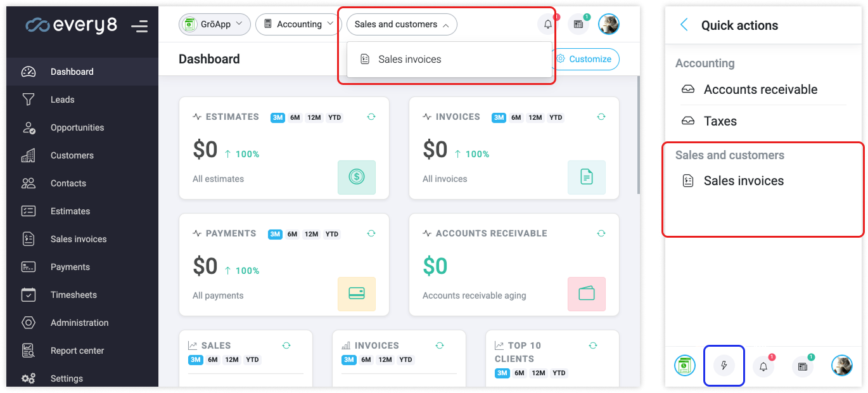Open Taxes in Quick actions panel
The width and height of the screenshot is (868, 393).
(x=720, y=121)
